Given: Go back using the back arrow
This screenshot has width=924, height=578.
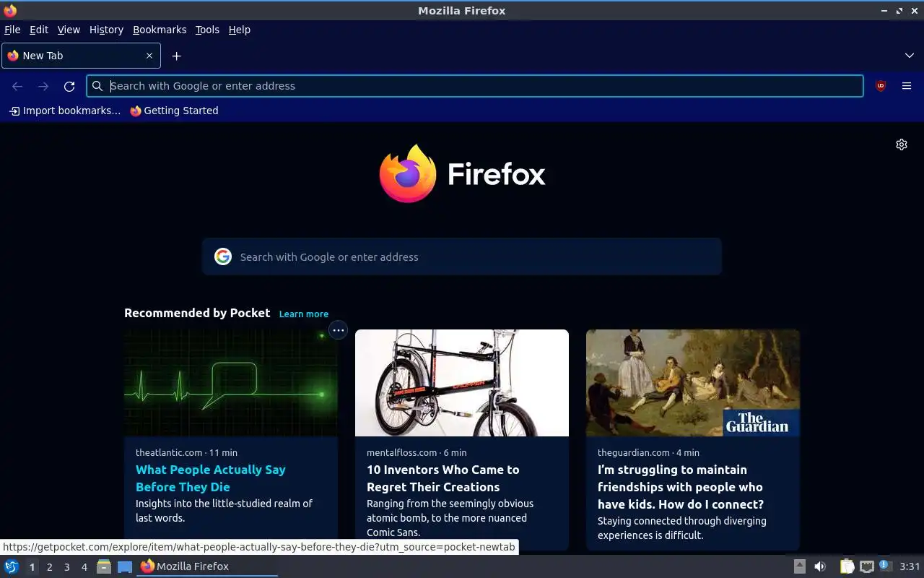Looking at the screenshot, I should pyautogui.click(x=17, y=86).
